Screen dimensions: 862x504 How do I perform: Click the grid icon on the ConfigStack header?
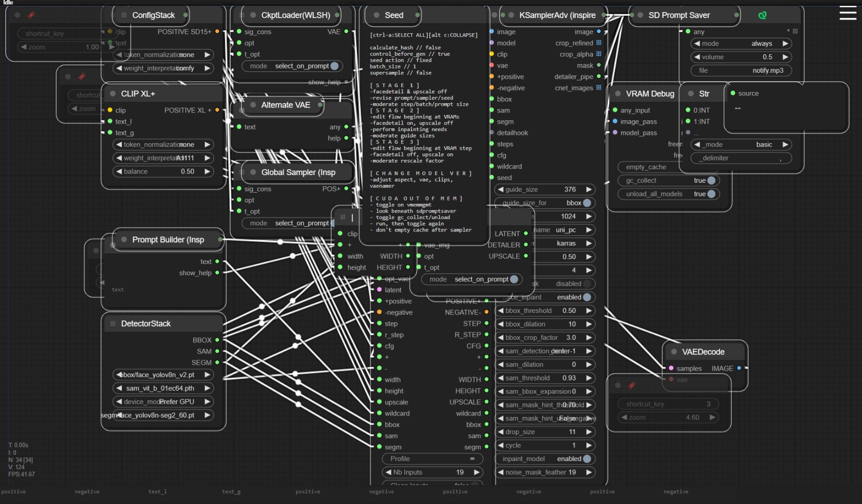click(x=124, y=15)
